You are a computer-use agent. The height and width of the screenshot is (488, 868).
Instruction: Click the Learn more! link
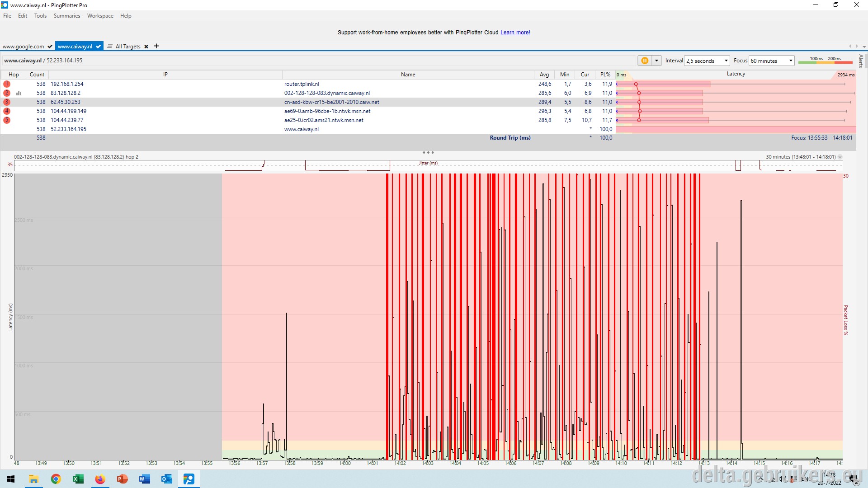click(515, 33)
